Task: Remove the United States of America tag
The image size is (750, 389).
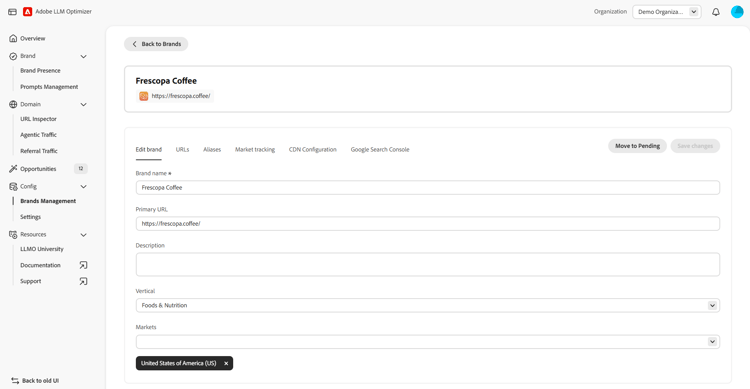Action: tap(226, 363)
